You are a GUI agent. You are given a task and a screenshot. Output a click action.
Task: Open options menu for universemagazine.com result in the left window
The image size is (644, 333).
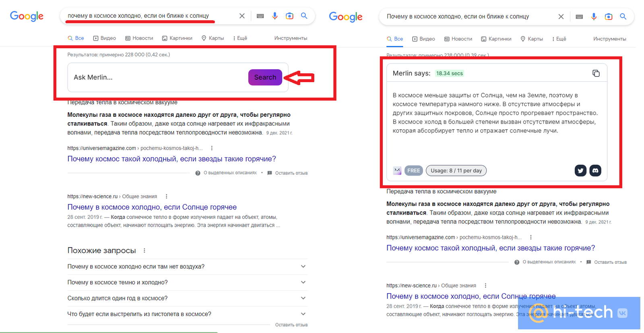click(212, 148)
